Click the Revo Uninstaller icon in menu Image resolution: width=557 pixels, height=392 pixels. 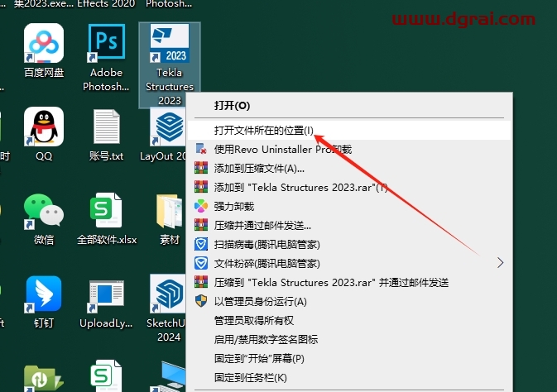201,149
